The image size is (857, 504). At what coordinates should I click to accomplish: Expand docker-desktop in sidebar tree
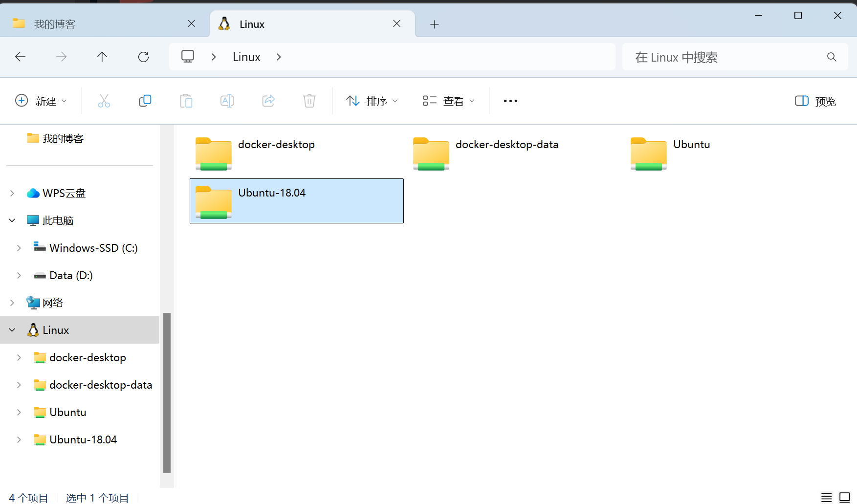click(19, 358)
